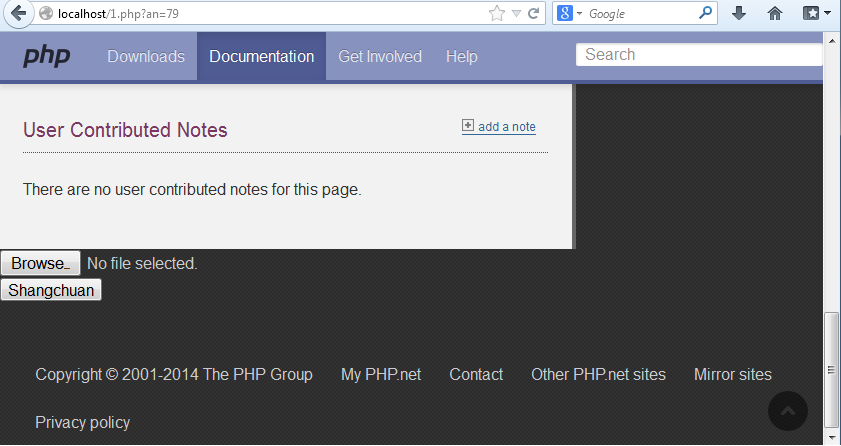Image resolution: width=841 pixels, height=446 pixels.
Task: Click the search magnifier icon in Google box
Action: click(706, 14)
